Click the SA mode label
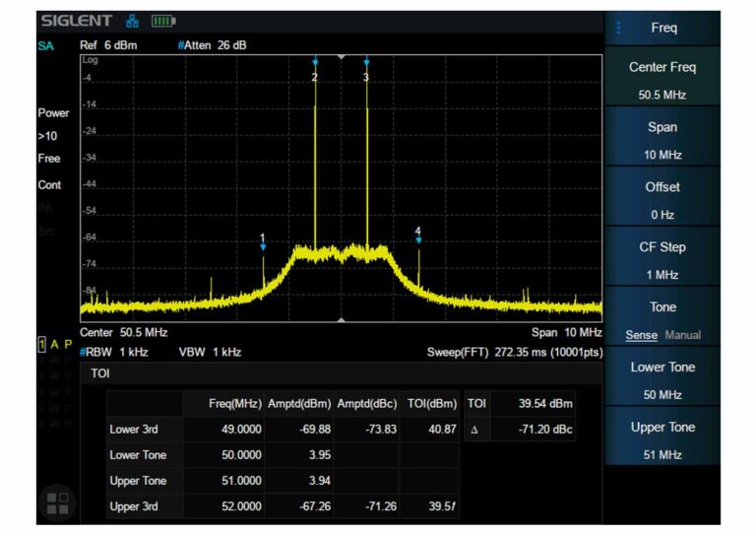 [x=46, y=46]
